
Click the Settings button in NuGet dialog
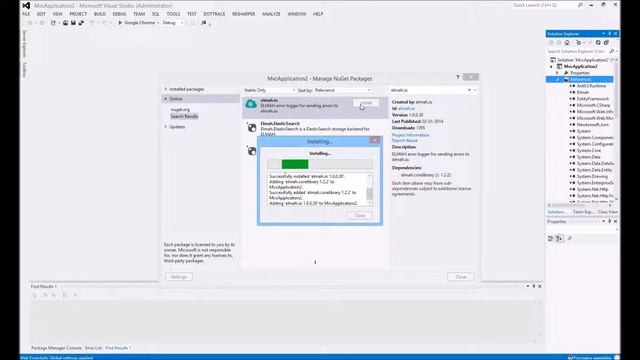[179, 277]
